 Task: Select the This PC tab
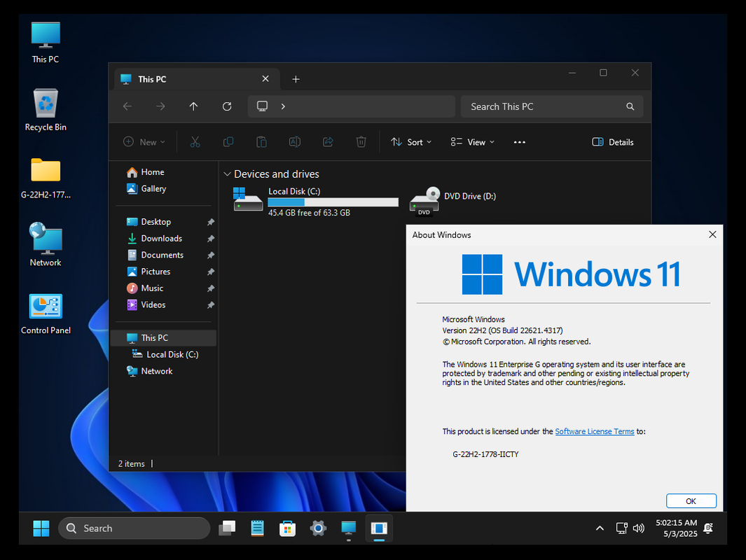click(197, 79)
